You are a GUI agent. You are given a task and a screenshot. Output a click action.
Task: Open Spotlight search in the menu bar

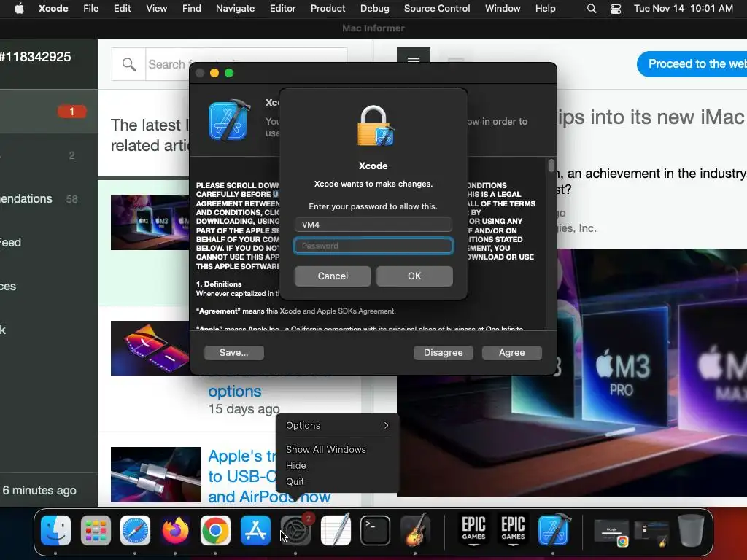tap(591, 9)
